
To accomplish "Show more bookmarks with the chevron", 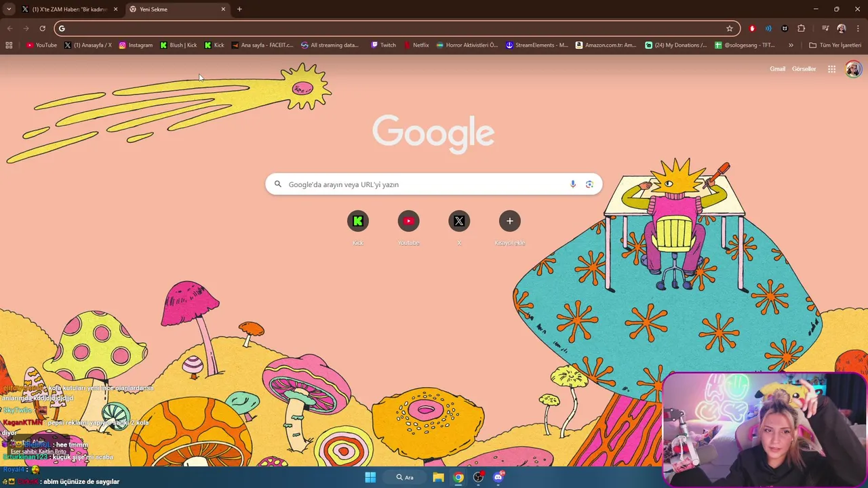I will tap(791, 45).
